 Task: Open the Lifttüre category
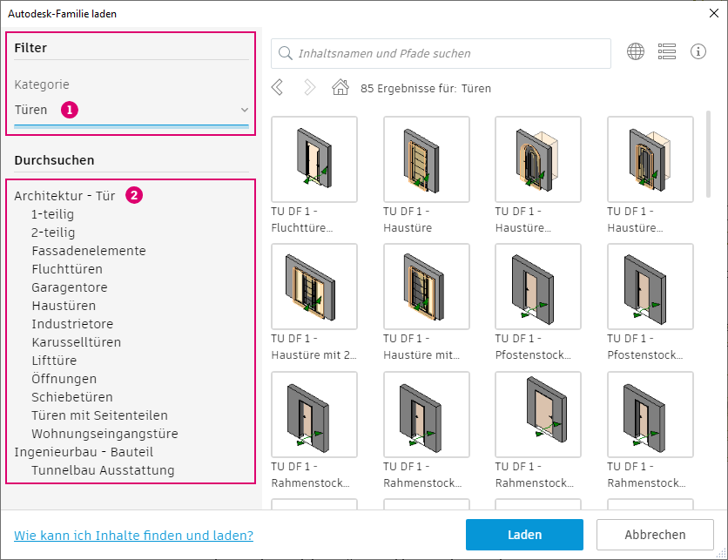[x=54, y=361]
